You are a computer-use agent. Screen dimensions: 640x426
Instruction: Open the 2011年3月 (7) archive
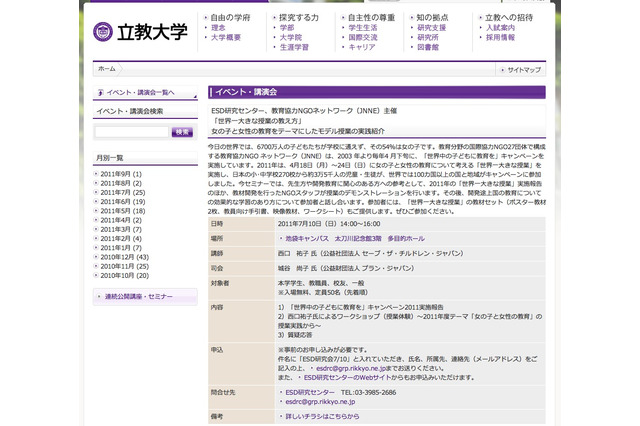coord(121,230)
